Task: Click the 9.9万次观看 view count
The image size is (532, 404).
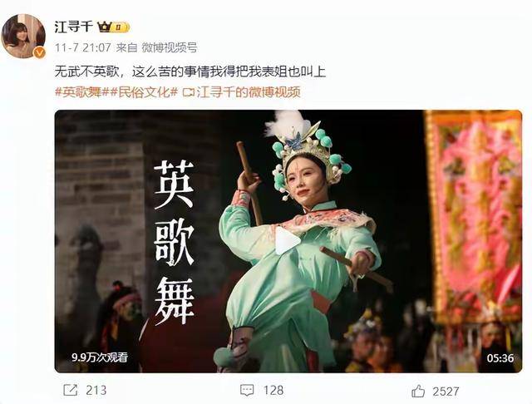Action: coord(100,357)
